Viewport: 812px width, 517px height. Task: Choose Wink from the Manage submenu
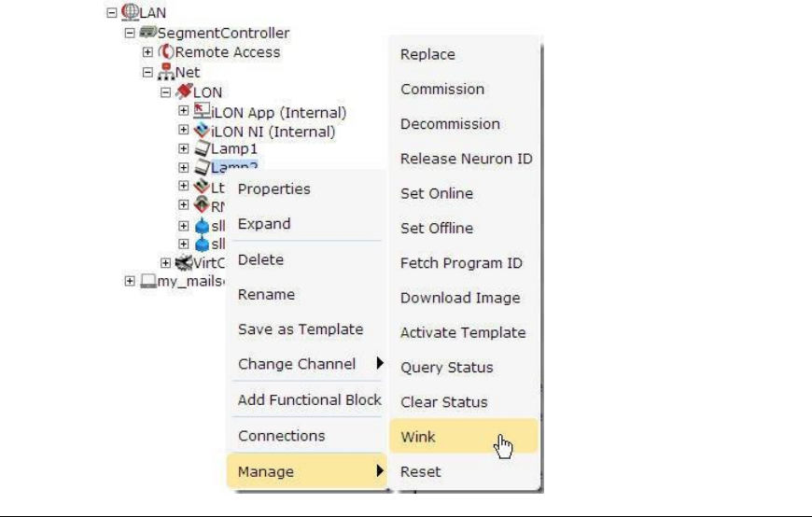418,437
